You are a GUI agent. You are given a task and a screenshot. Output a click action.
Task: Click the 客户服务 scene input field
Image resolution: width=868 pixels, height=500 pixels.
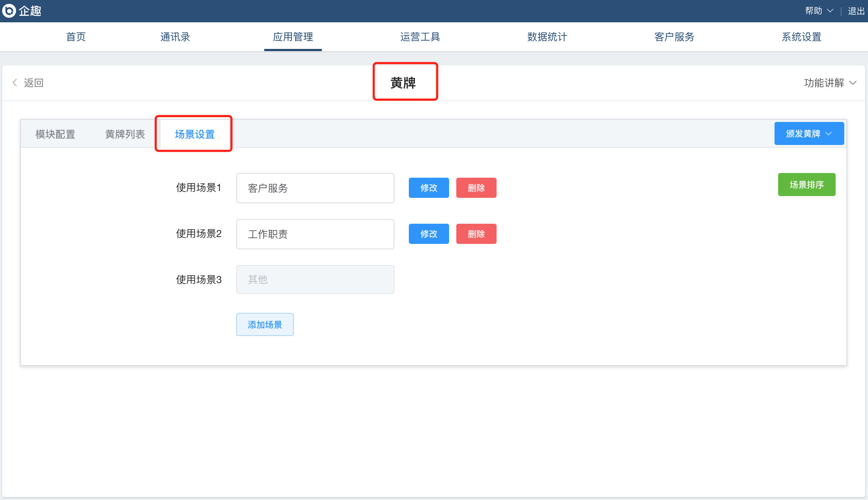315,188
